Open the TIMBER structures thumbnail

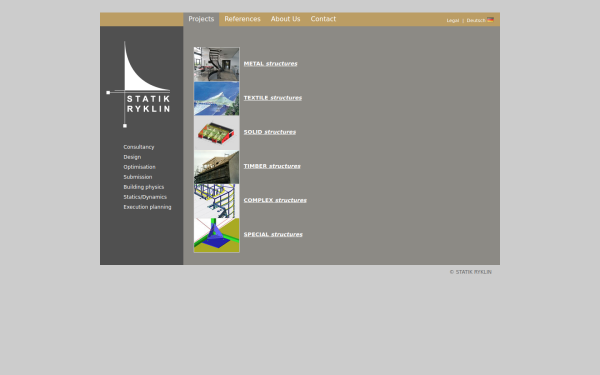217,167
